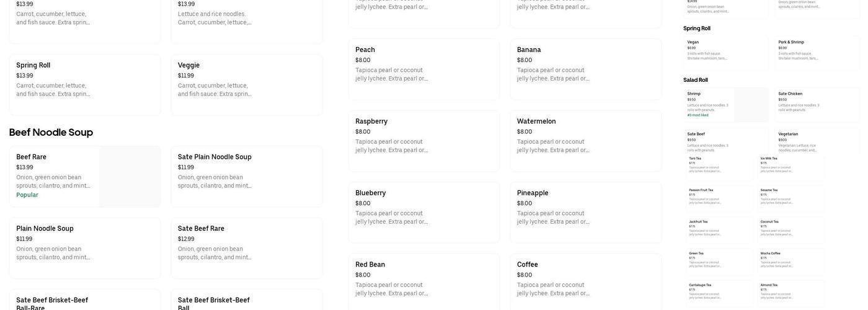The image size is (868, 310).
Task: Open the Pork & Shrimp spring roll
Action: click(x=817, y=52)
